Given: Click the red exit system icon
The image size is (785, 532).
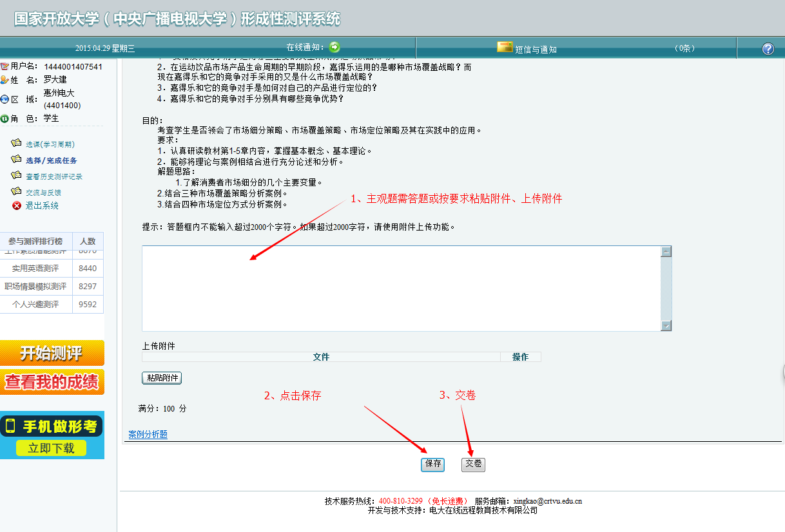Looking at the screenshot, I should point(17,205).
